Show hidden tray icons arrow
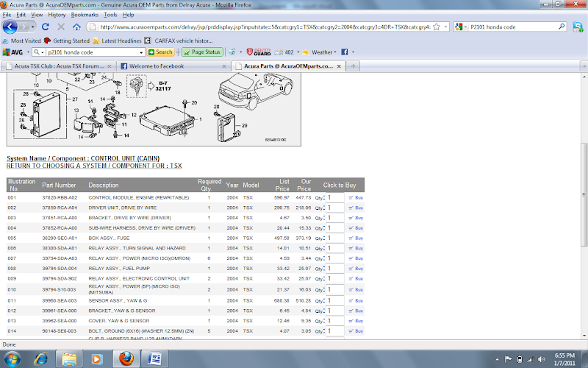588x368 pixels. [498, 359]
